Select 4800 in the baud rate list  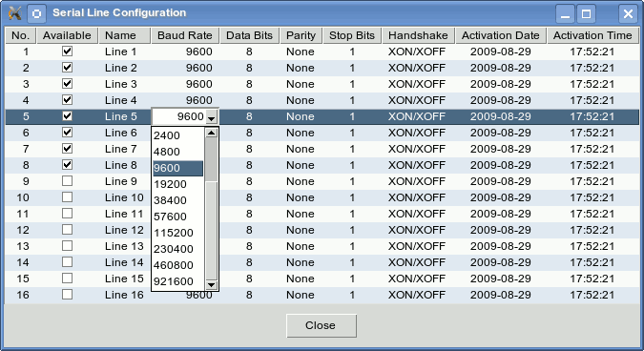pos(177,152)
